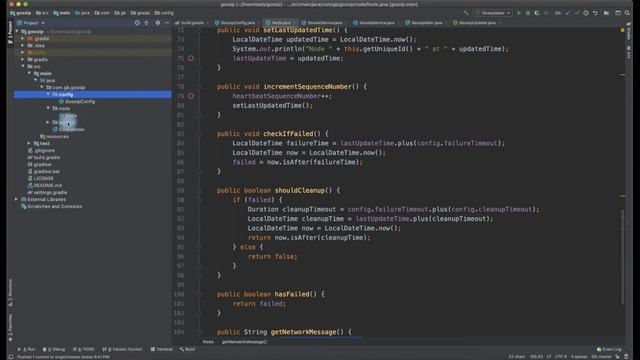The height and width of the screenshot is (360, 640).
Task: Open GossipConfig class in project tree
Action: 77,101
